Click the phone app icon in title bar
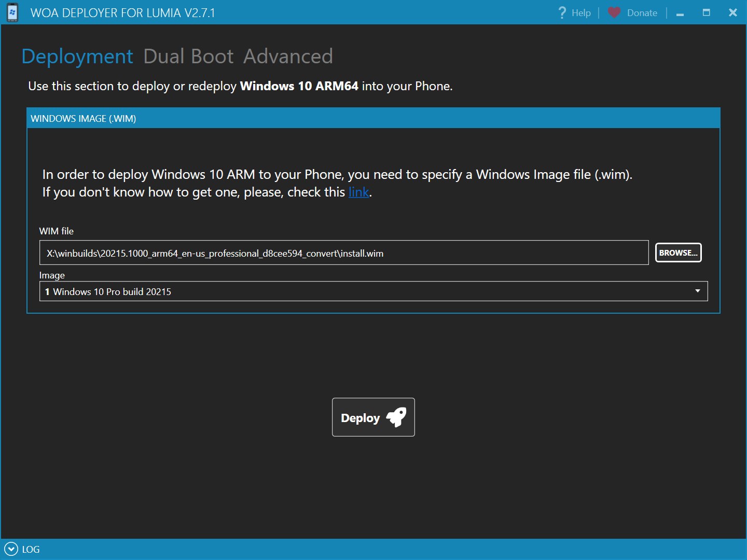 (12, 12)
